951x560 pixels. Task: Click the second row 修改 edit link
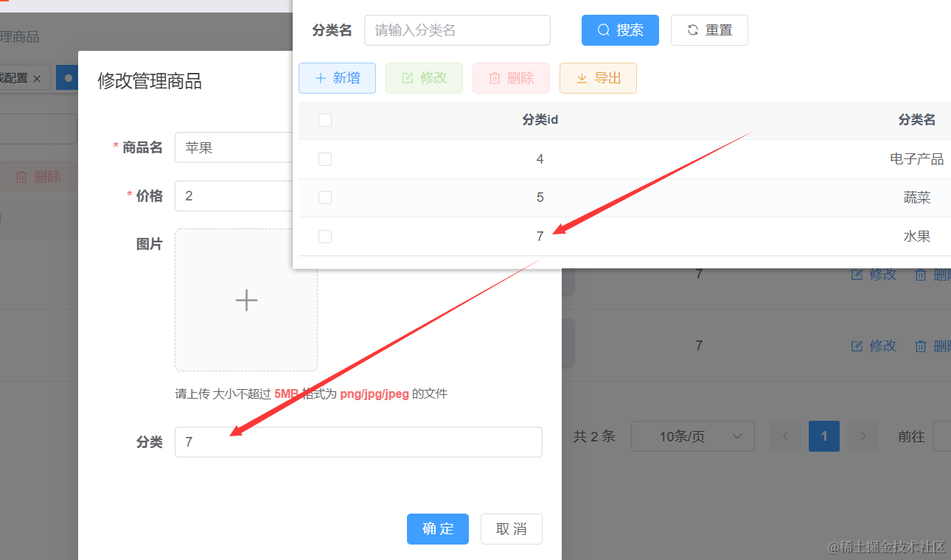[x=874, y=346]
